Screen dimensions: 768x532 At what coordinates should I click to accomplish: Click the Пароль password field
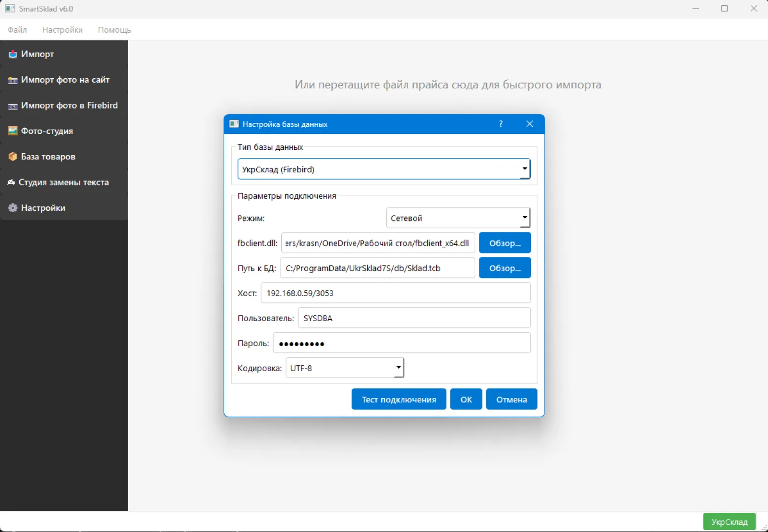click(x=402, y=343)
